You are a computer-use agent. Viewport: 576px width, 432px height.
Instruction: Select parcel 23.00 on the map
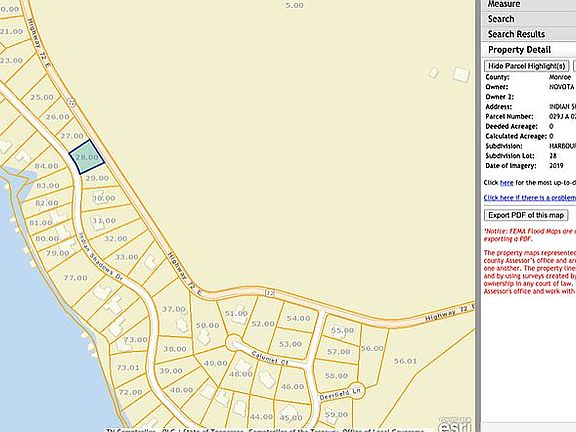coord(11,60)
